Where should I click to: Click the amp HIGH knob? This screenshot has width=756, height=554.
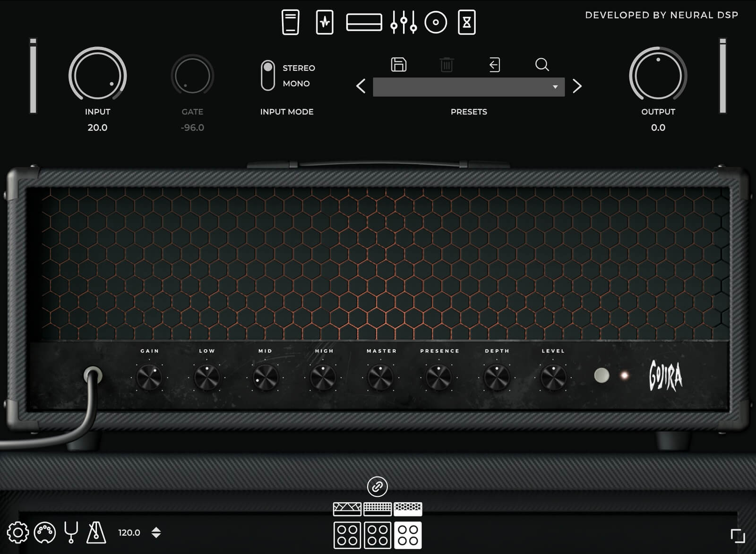pyautogui.click(x=323, y=378)
